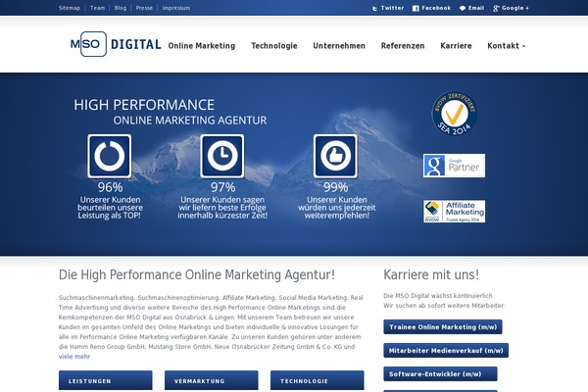The image size is (588, 392).
Task: Click heading 'Karriere mit uns!'
Action: (431, 275)
